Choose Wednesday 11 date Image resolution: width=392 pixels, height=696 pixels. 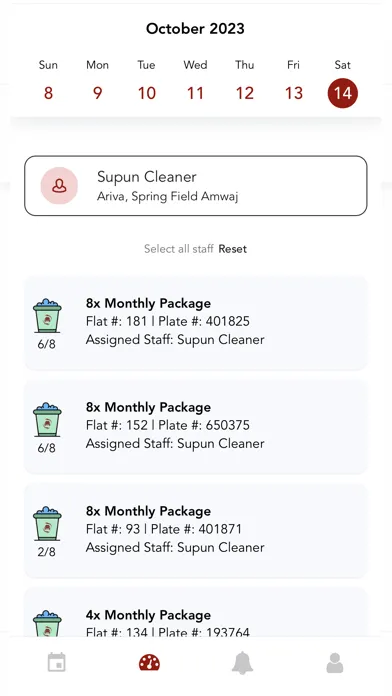click(x=195, y=93)
